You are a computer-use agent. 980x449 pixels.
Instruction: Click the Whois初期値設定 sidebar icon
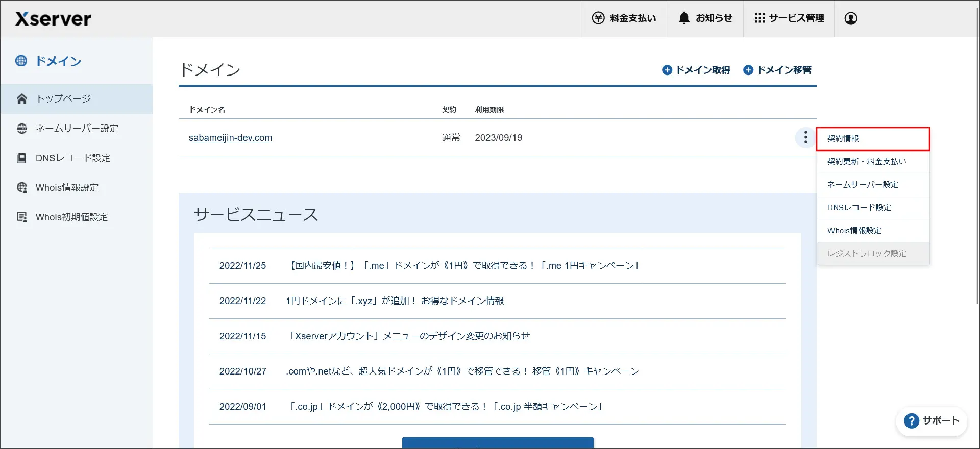(21, 217)
